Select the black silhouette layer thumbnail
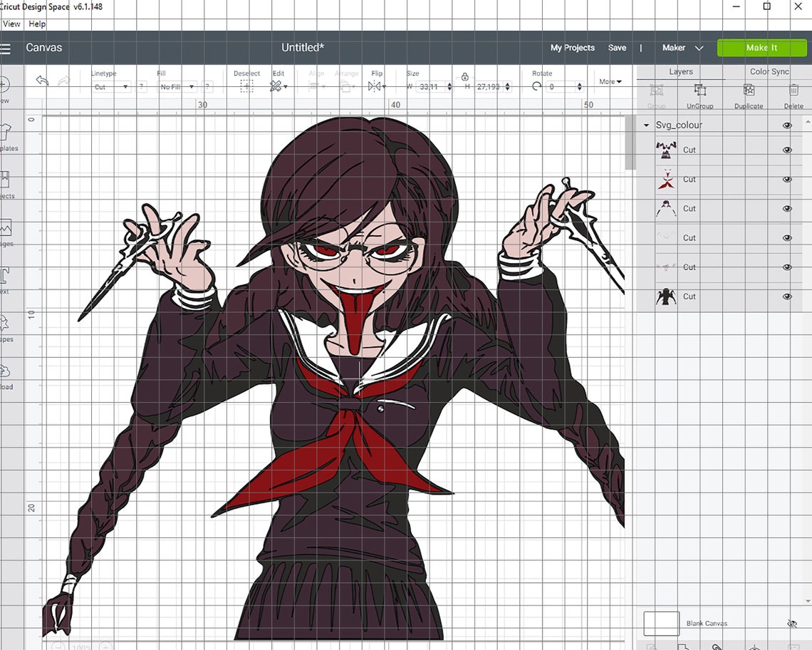The height and width of the screenshot is (650, 812). (x=666, y=296)
